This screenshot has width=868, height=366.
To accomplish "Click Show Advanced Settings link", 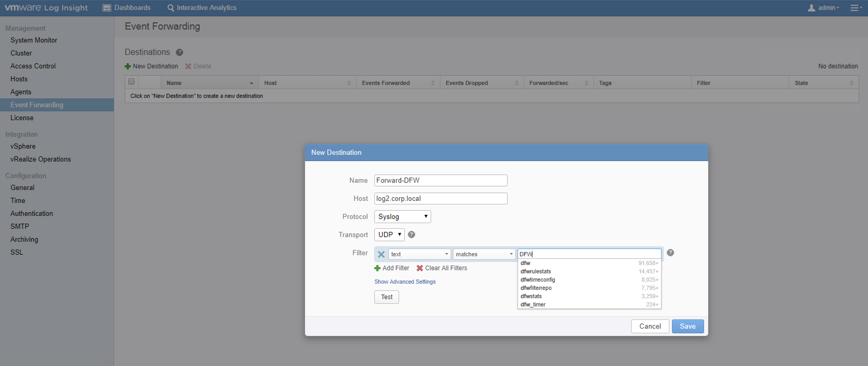I will tap(405, 282).
